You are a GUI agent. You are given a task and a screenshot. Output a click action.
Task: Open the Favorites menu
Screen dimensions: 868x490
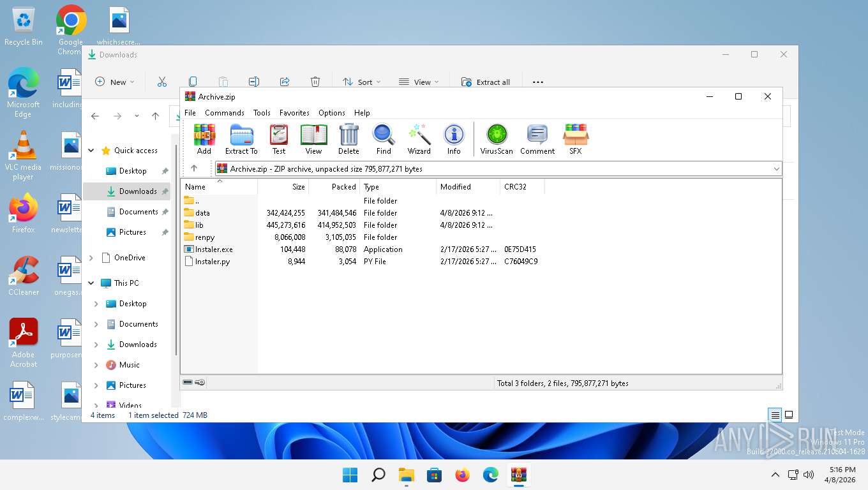tap(294, 112)
